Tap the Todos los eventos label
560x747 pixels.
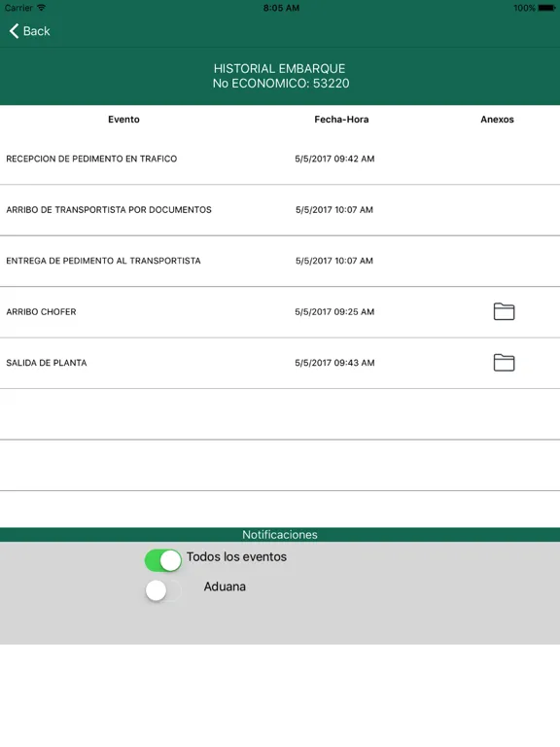click(236, 557)
